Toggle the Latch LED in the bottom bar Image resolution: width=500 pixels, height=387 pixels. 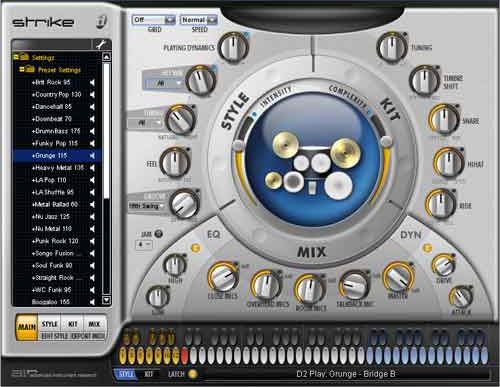point(192,374)
